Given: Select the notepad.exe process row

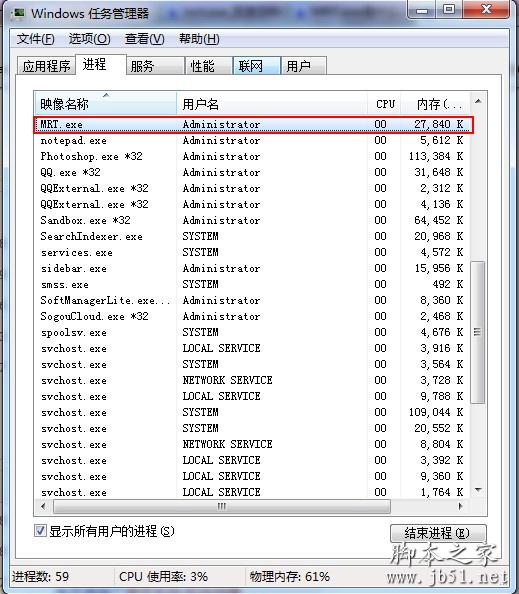Looking at the screenshot, I should pyautogui.click(x=253, y=141).
